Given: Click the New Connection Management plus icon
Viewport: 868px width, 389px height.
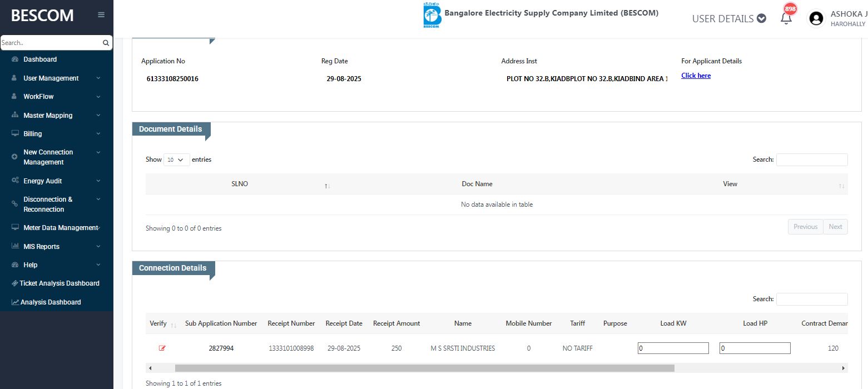Looking at the screenshot, I should 14,157.
